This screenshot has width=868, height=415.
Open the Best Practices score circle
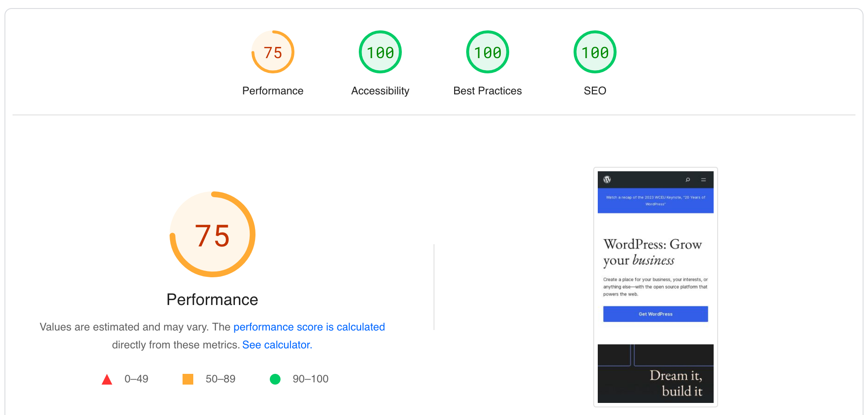[487, 51]
